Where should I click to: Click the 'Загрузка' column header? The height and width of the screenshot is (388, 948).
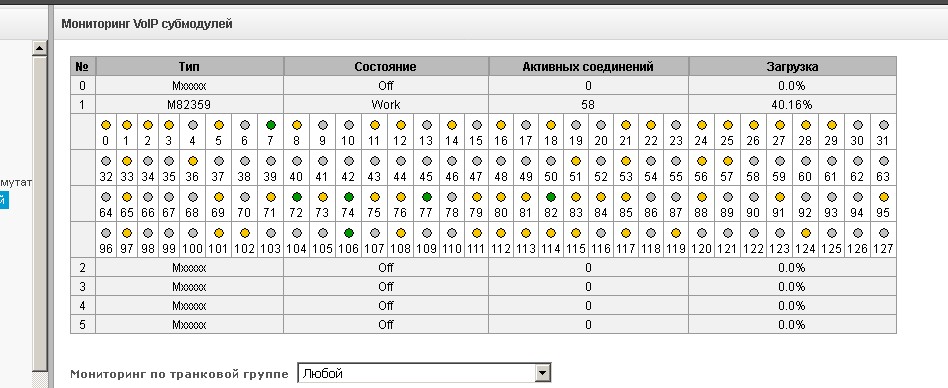[x=792, y=66]
